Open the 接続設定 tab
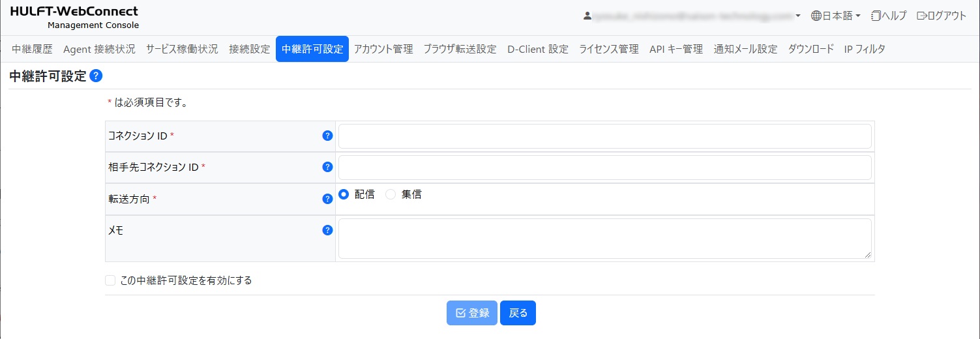Screen dimensions: 980x339 coord(250,49)
